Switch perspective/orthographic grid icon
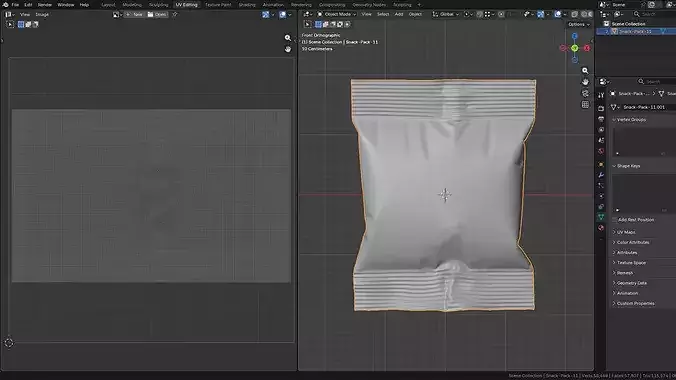 (585, 104)
